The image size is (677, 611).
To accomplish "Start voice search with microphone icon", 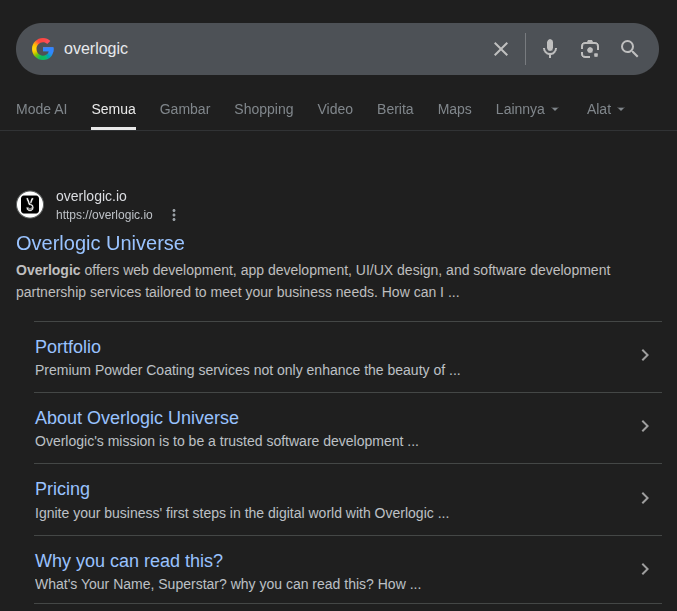I will (x=550, y=49).
